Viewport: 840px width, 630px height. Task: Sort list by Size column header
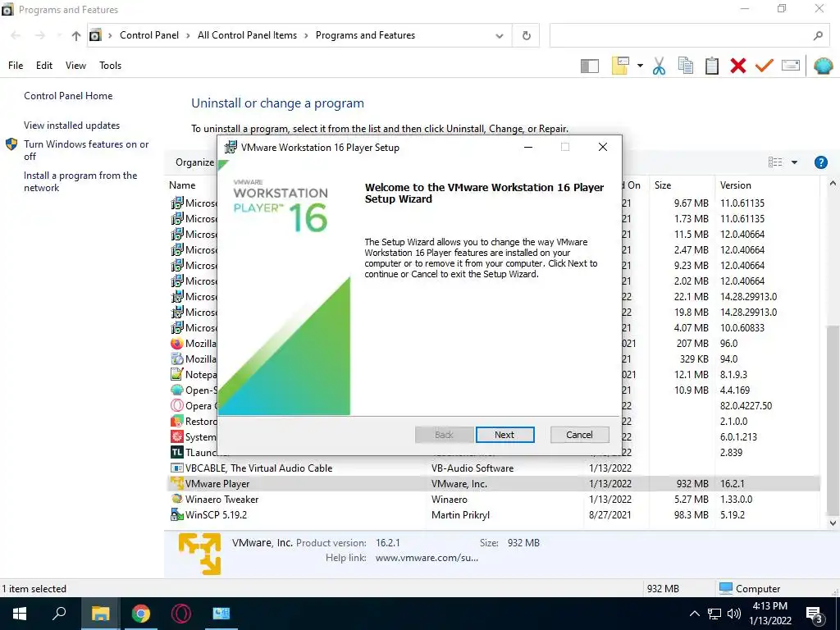pyautogui.click(x=663, y=185)
